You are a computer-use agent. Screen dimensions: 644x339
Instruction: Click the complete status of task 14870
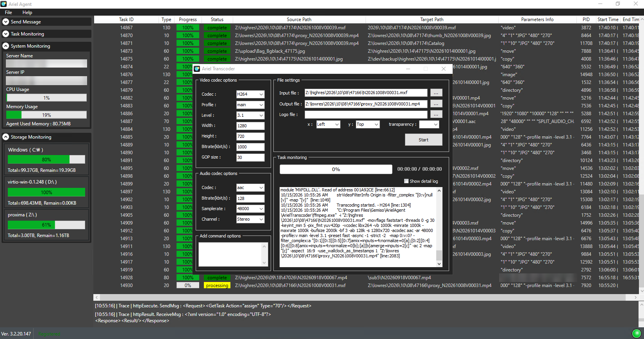217,36
